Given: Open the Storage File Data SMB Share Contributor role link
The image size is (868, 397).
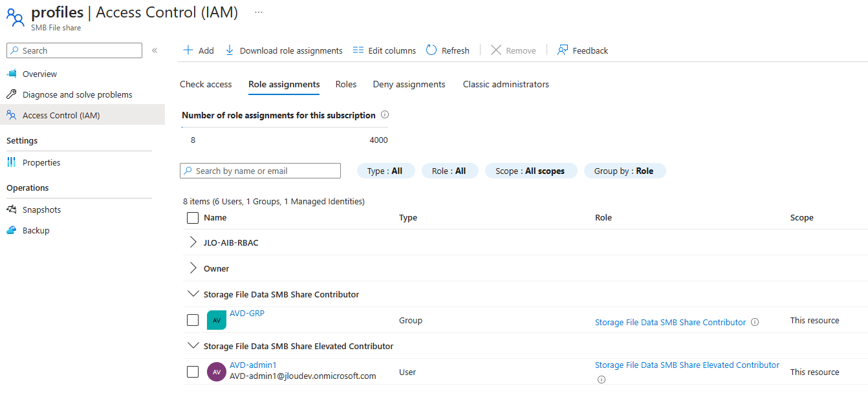Looking at the screenshot, I should click(670, 322).
